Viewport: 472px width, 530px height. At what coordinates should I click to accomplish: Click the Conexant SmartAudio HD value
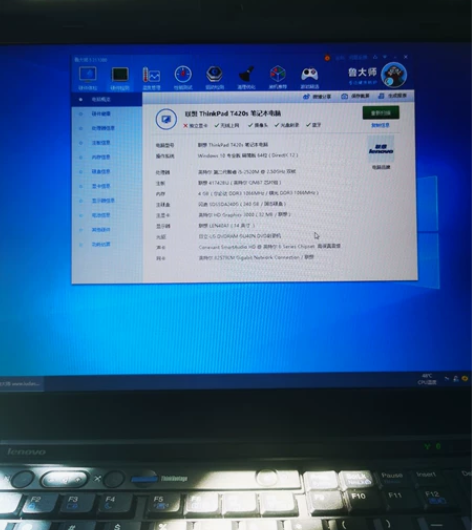point(269,247)
